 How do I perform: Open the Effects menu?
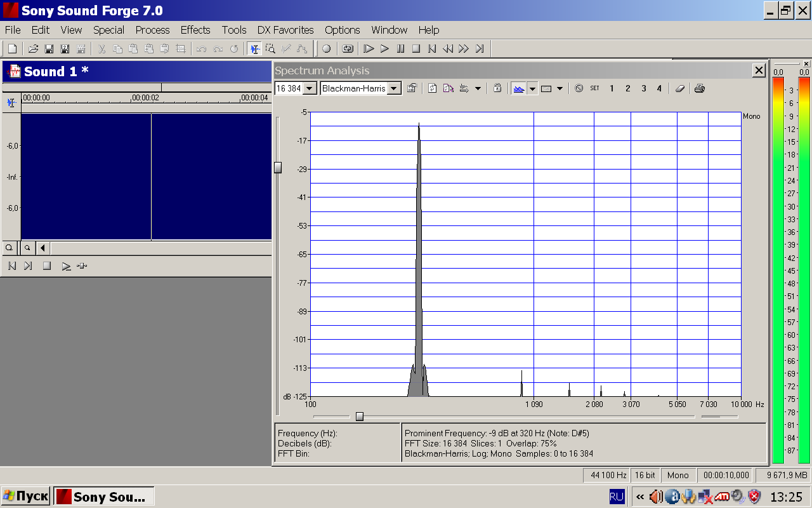pyautogui.click(x=195, y=30)
